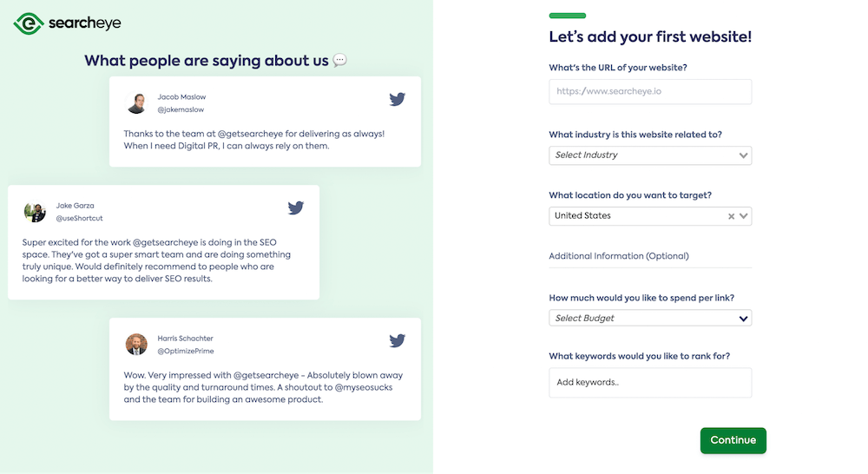
Task: Click the green progress bar indicator
Action: coord(568,16)
